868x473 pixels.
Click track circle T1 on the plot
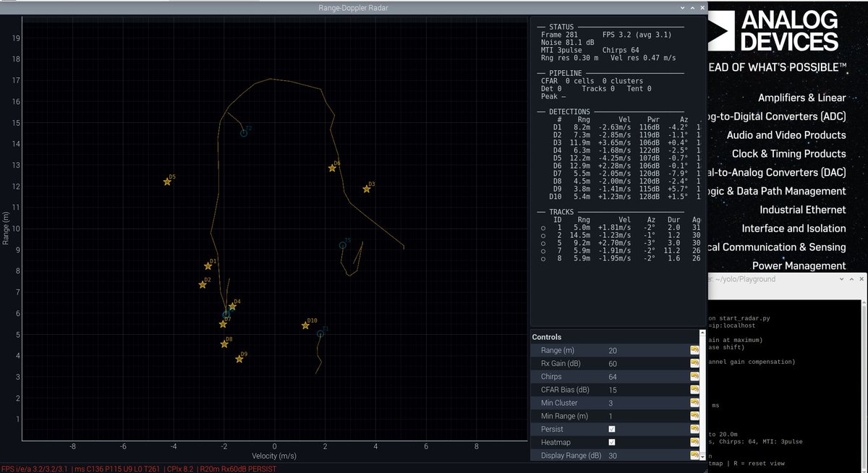click(x=320, y=334)
